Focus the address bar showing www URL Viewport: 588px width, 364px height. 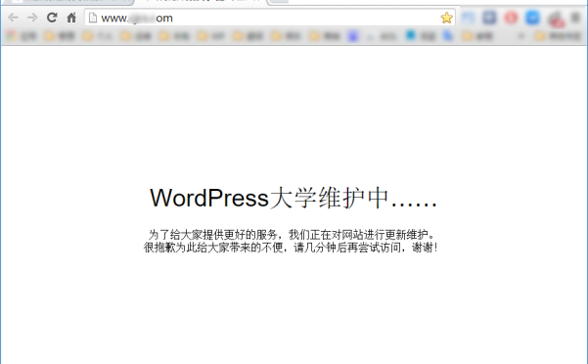pos(270,18)
